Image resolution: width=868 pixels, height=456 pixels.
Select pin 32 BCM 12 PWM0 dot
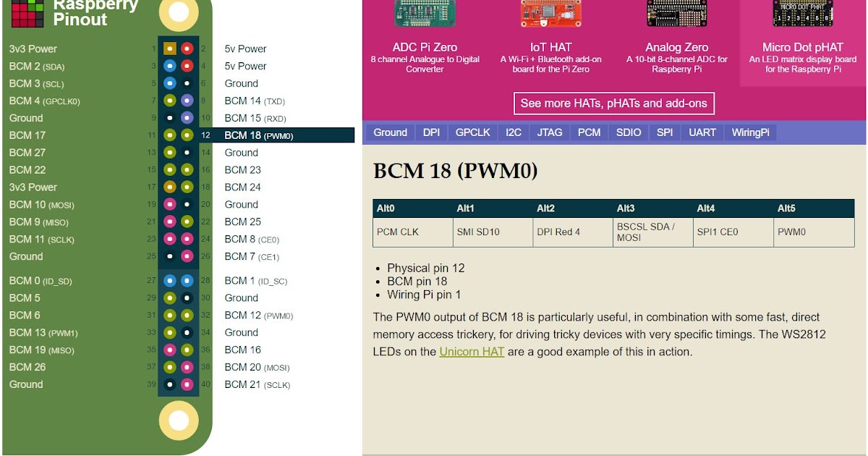click(187, 316)
